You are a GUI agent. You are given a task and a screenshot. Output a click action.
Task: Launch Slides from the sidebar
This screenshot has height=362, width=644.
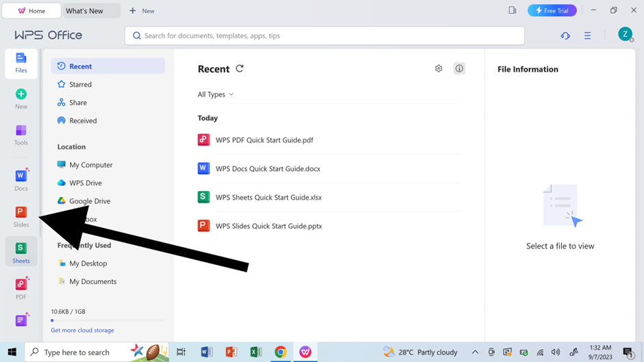pyautogui.click(x=21, y=216)
